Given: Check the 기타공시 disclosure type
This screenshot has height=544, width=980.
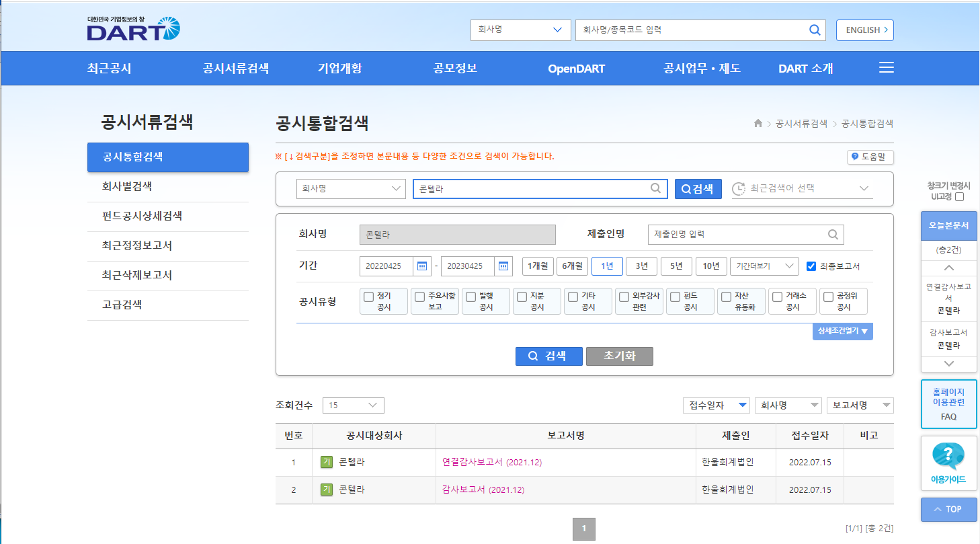Looking at the screenshot, I should click(573, 297).
